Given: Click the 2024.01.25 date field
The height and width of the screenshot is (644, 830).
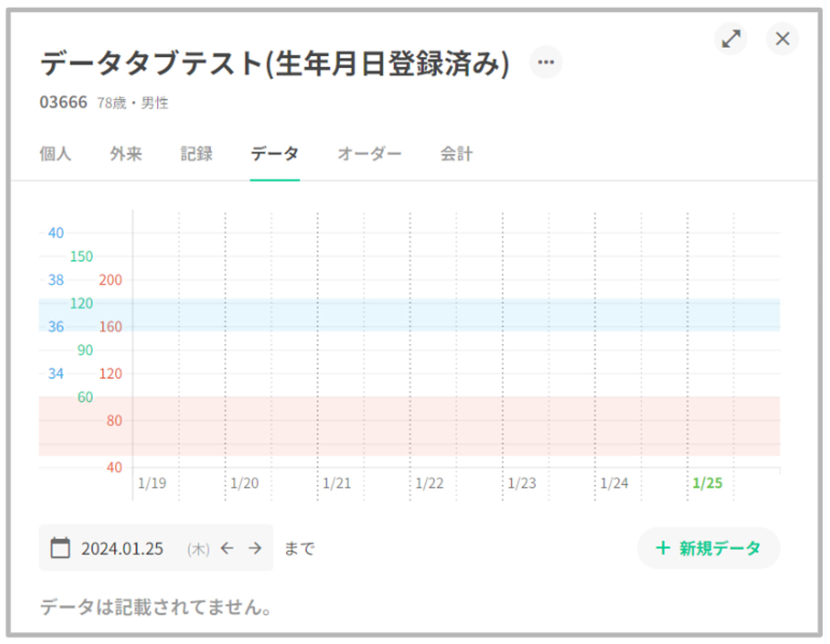Looking at the screenshot, I should point(122,549).
